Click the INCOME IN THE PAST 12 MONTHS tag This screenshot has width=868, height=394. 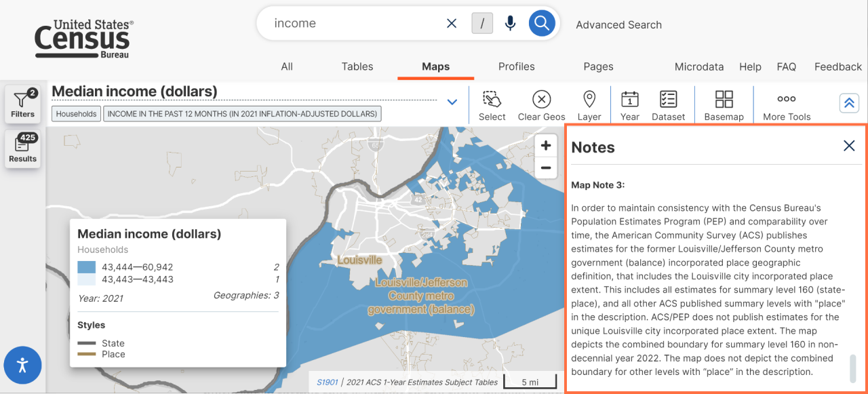[242, 114]
